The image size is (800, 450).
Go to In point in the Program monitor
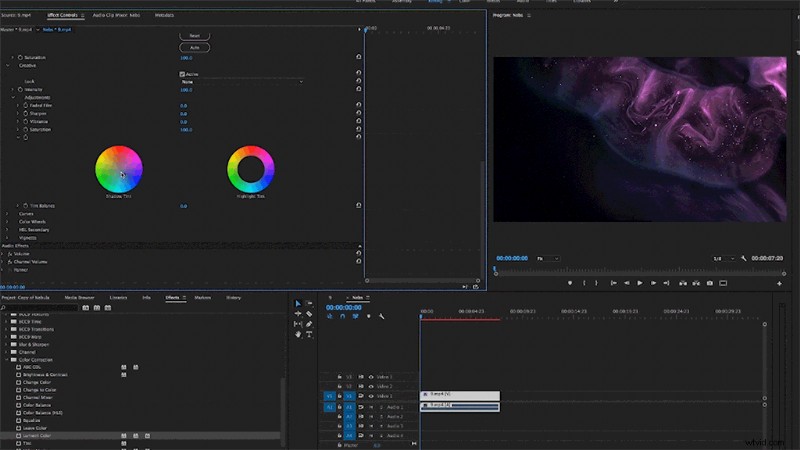(613, 283)
